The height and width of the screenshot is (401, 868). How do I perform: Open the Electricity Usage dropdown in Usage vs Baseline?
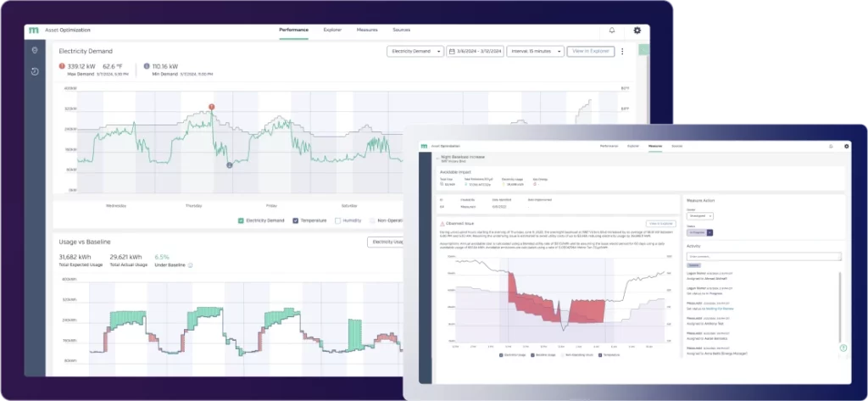click(386, 242)
